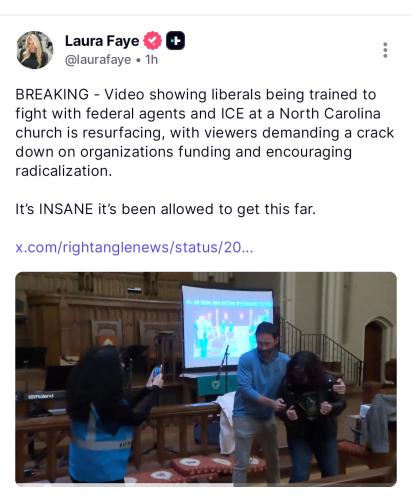Click the man in the blue sweater

click(260, 402)
